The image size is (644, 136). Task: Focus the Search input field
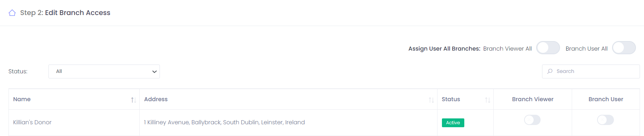coord(591,71)
